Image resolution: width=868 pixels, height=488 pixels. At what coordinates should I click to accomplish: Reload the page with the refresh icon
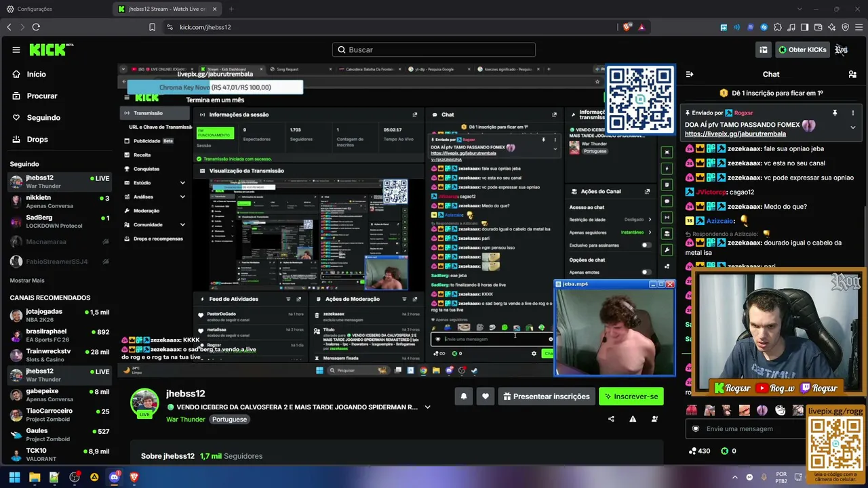click(36, 27)
